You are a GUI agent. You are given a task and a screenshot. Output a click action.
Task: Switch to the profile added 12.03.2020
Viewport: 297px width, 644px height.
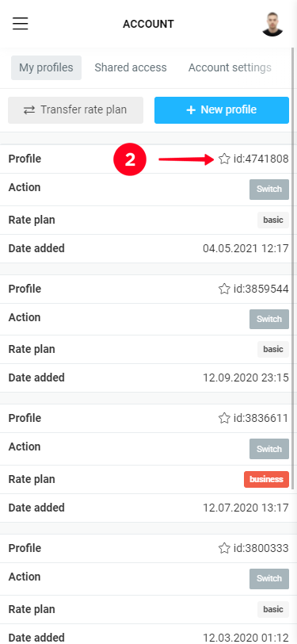pyautogui.click(x=269, y=579)
